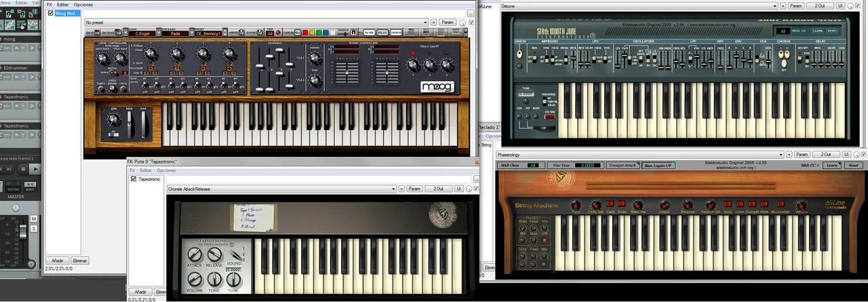Click the String Machine Volume knob
Viewport: 868px width, 302px height.
tap(802, 205)
